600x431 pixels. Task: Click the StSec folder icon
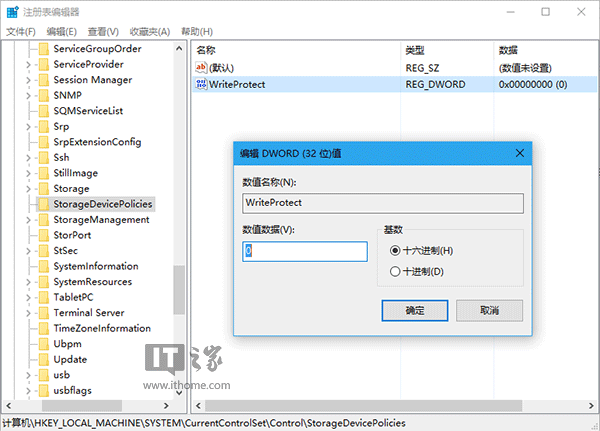(44, 251)
